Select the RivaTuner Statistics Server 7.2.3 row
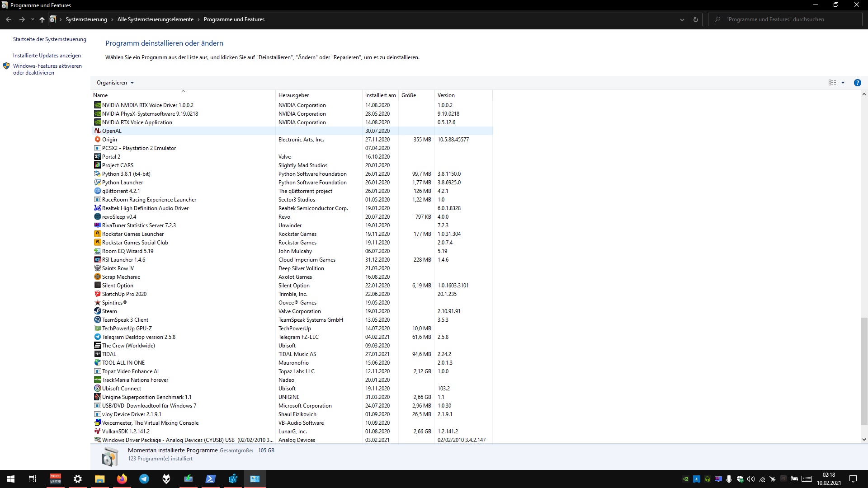The image size is (868, 488). point(292,225)
